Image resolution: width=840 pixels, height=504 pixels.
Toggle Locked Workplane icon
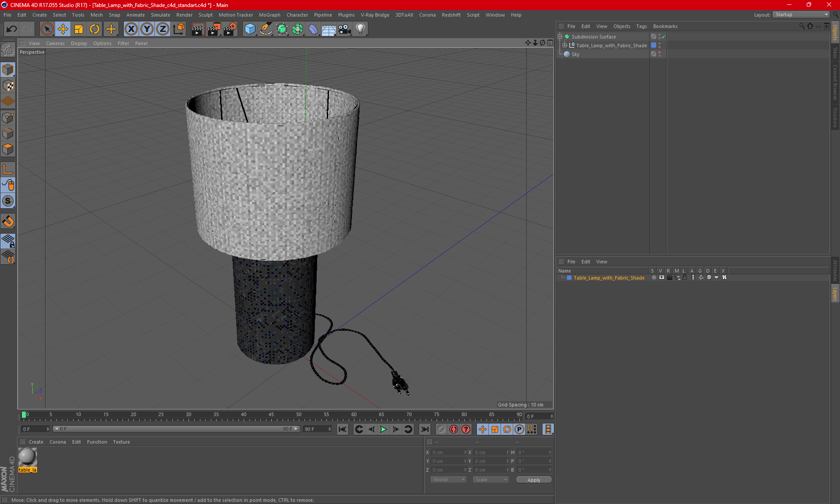(8, 241)
